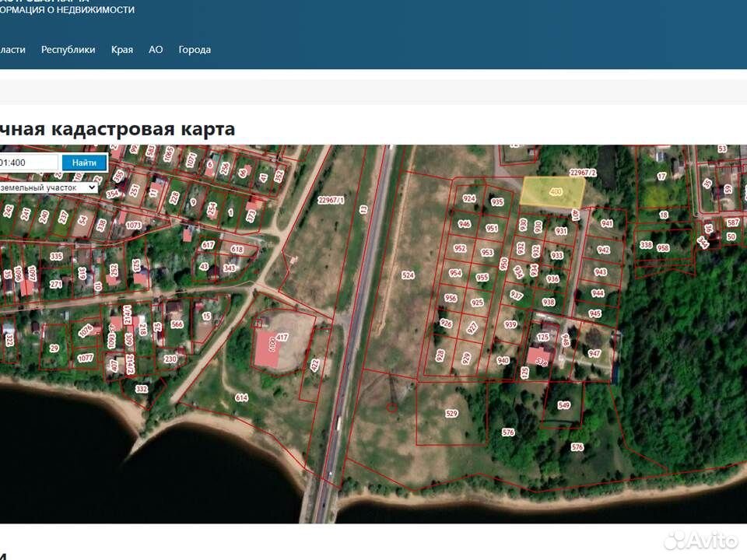
Task: Click parcel labeled 926
Action: (446, 324)
